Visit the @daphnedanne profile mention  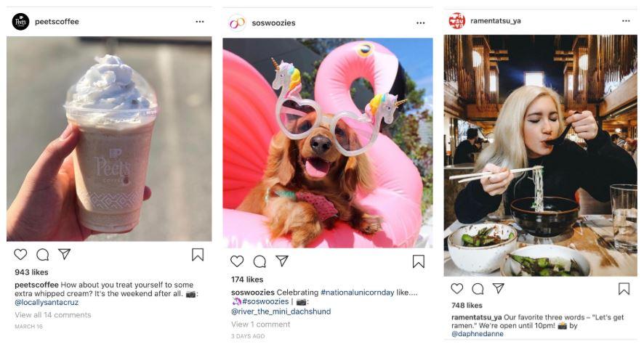476,335
